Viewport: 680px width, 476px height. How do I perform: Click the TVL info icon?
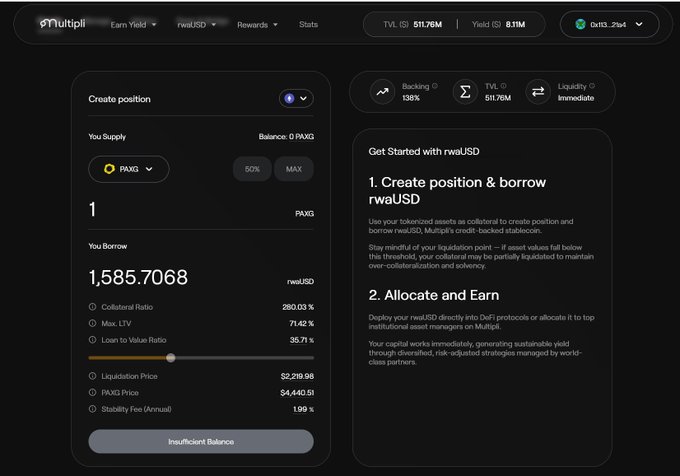[503, 86]
